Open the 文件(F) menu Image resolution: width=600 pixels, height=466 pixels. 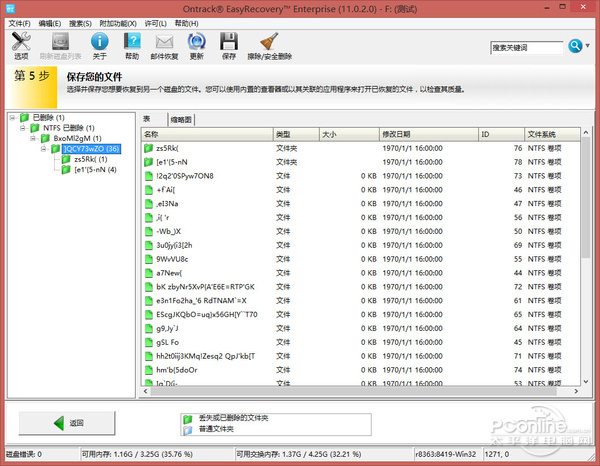[x=20, y=23]
